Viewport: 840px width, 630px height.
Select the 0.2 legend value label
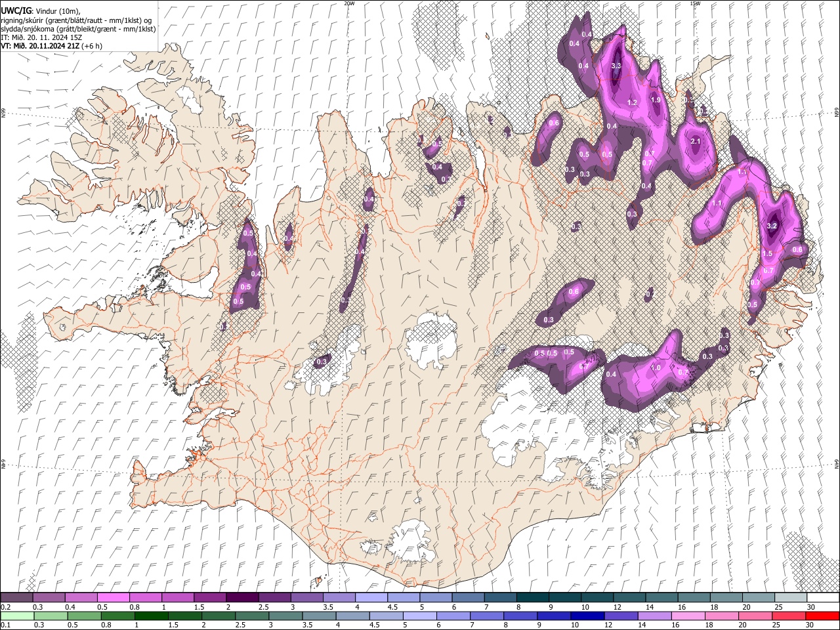tap(6, 607)
